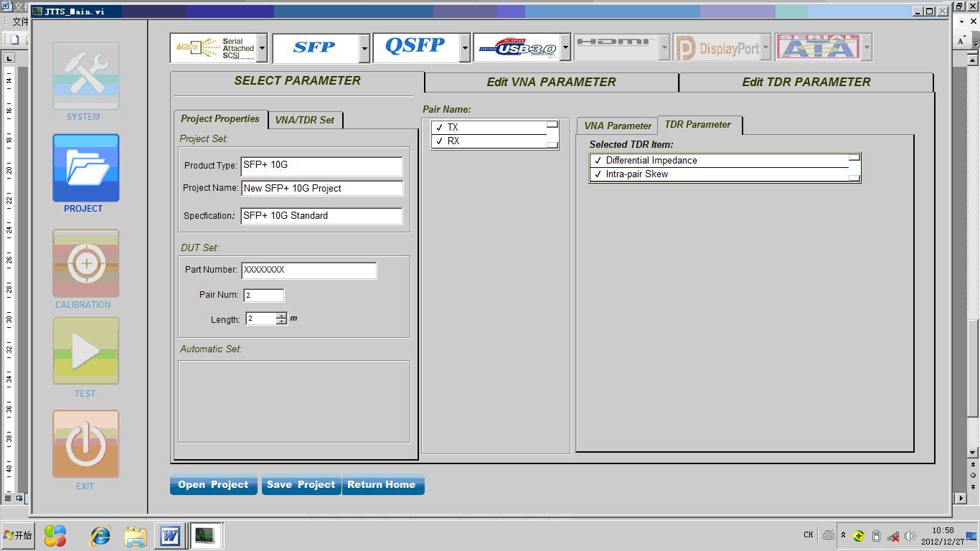
Task: Start the TEST play icon
Action: click(85, 352)
